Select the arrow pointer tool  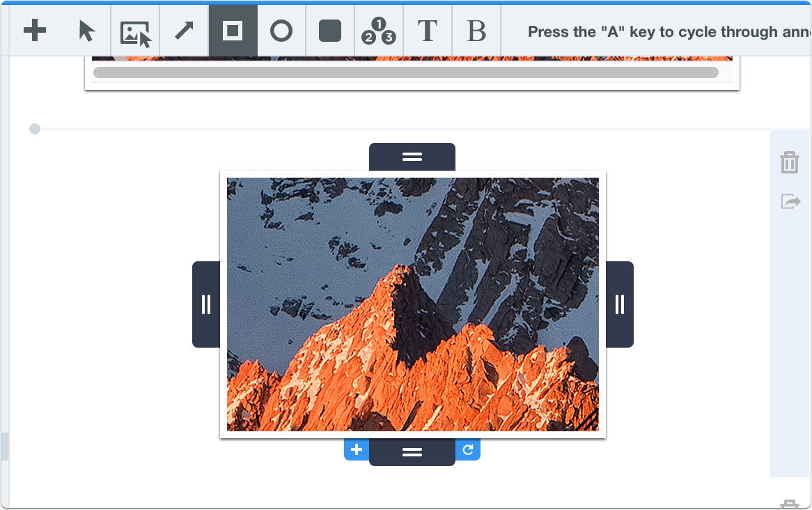point(86,31)
